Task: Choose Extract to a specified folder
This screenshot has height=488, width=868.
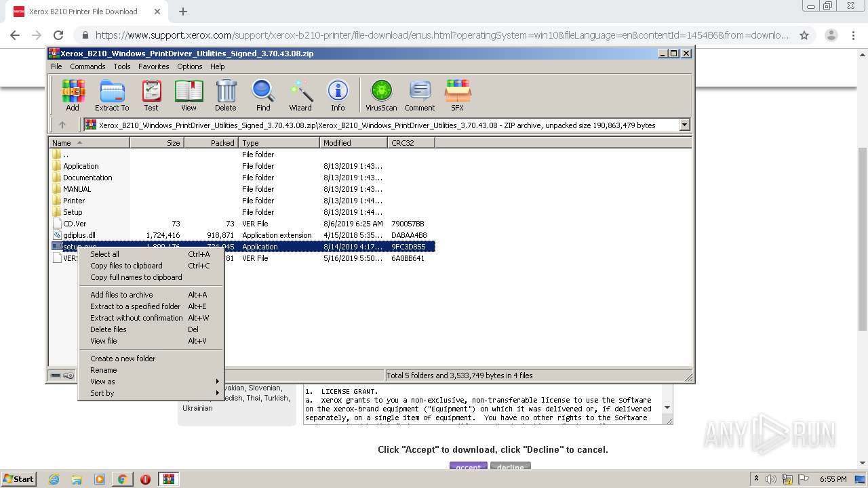Action: [x=151, y=306]
